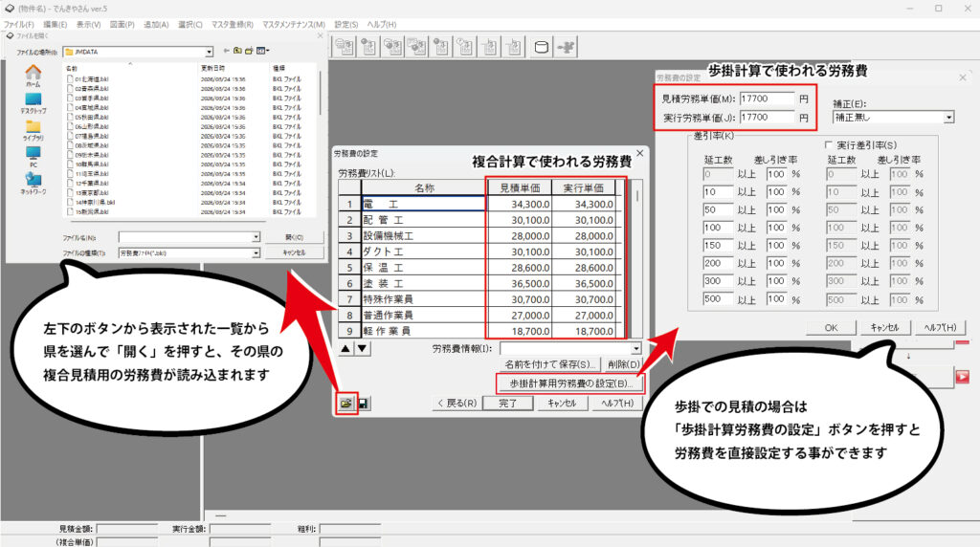
Task: Open 編集(E) menu
Action: pos(55,24)
